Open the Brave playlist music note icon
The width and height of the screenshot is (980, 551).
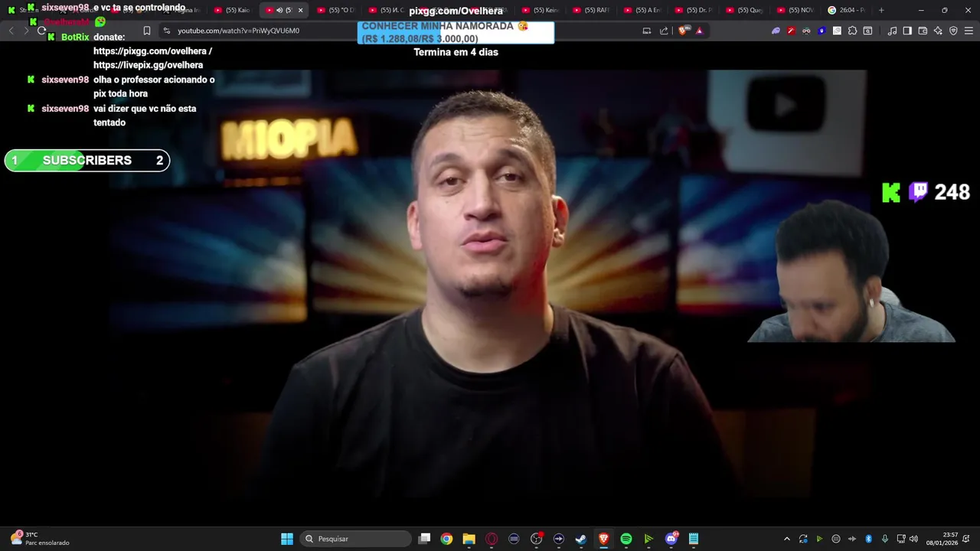coord(892,31)
